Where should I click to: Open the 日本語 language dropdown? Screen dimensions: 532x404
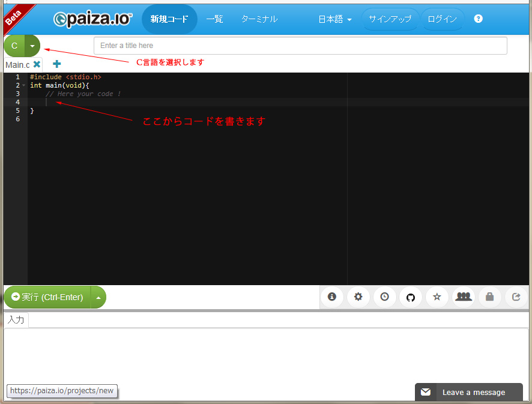[x=334, y=19]
